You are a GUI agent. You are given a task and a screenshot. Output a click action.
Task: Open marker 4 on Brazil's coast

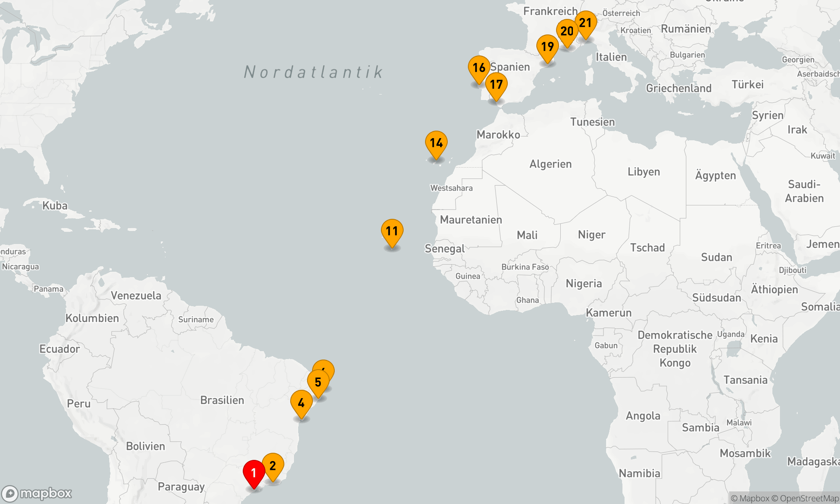click(301, 404)
